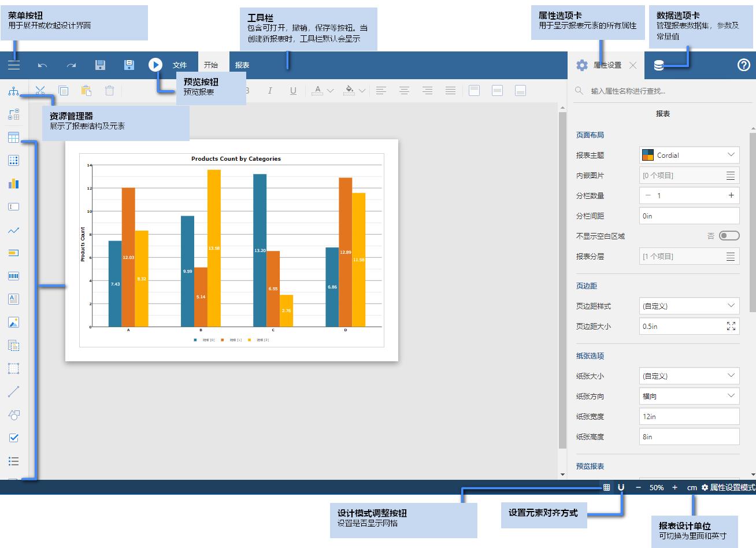
Task: Select the table insert tool
Action: [x=13, y=137]
